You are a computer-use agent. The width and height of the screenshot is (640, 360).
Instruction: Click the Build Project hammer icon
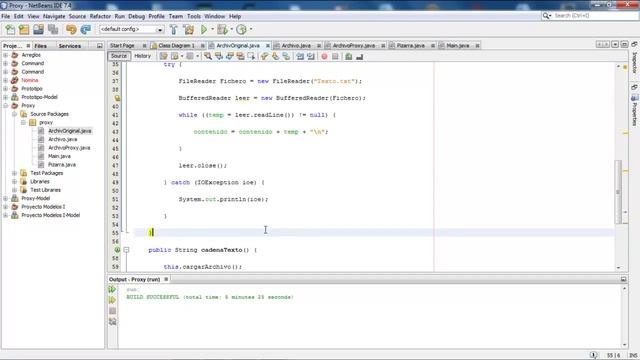173,29
